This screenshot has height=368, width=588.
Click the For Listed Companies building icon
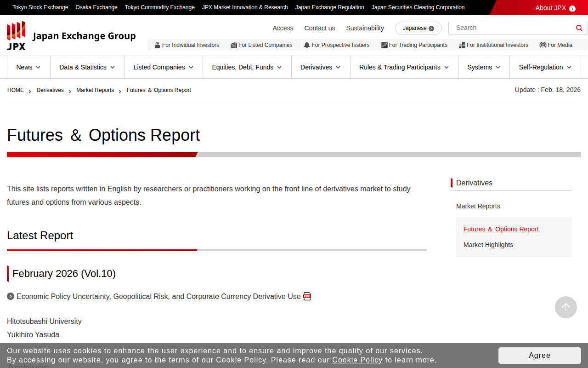234,45
